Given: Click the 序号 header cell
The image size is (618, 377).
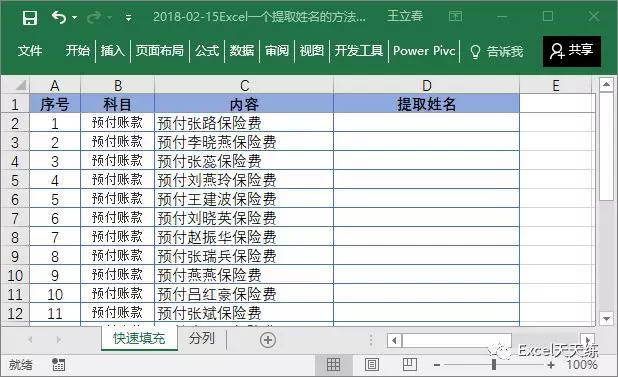Looking at the screenshot, I should (x=55, y=104).
